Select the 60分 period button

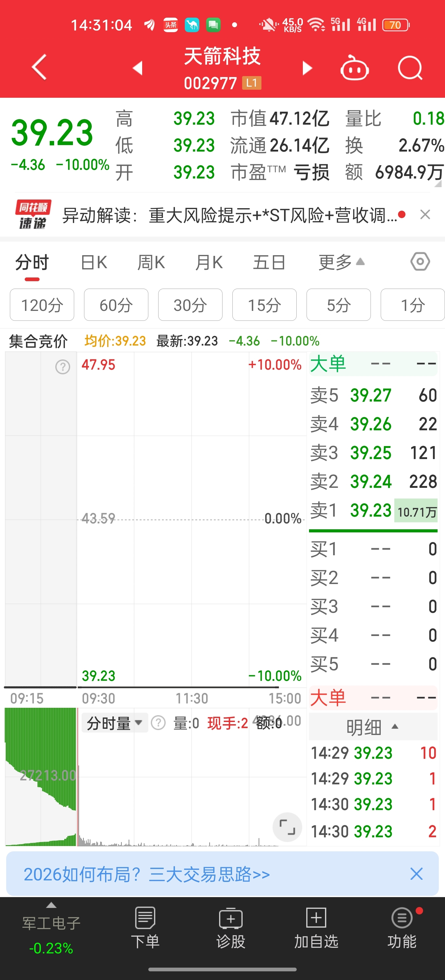coord(116,305)
